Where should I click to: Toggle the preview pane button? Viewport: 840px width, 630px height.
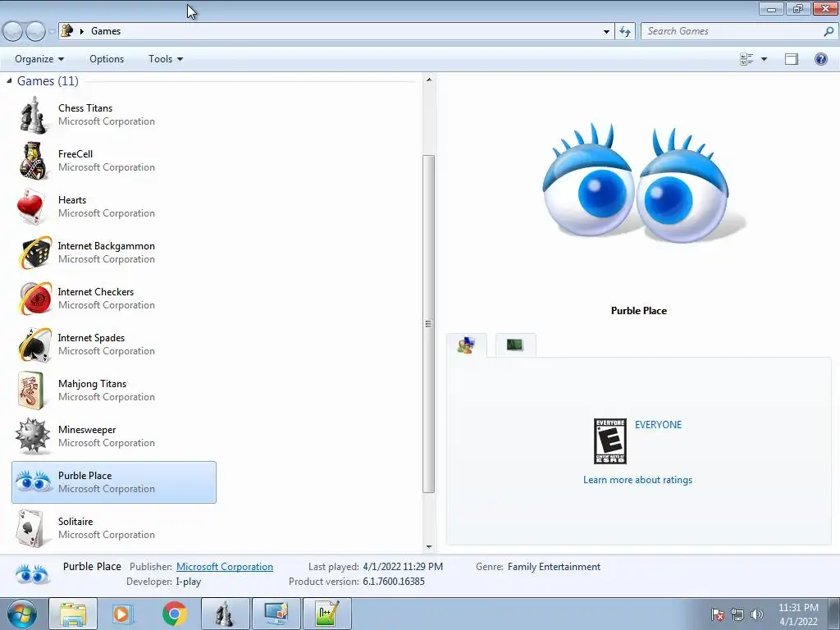[x=792, y=59]
